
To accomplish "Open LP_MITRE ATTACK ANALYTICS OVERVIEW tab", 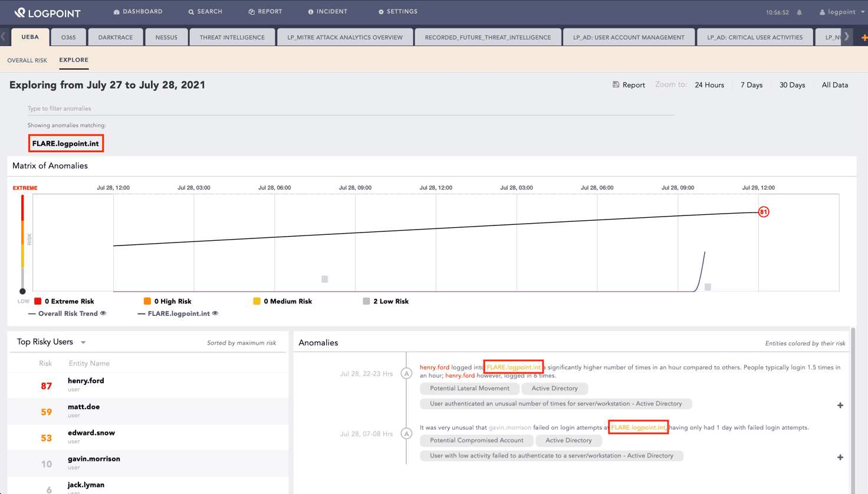I will pyautogui.click(x=345, y=37).
